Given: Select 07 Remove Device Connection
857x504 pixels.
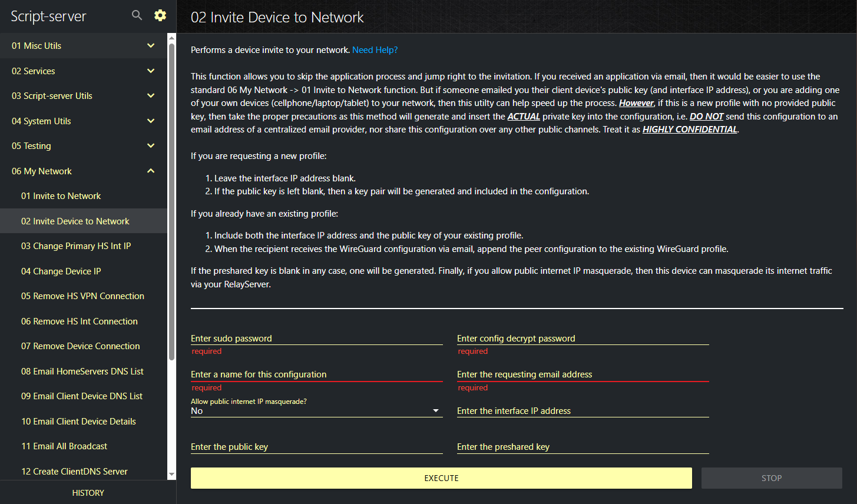Looking at the screenshot, I should coord(81,346).
